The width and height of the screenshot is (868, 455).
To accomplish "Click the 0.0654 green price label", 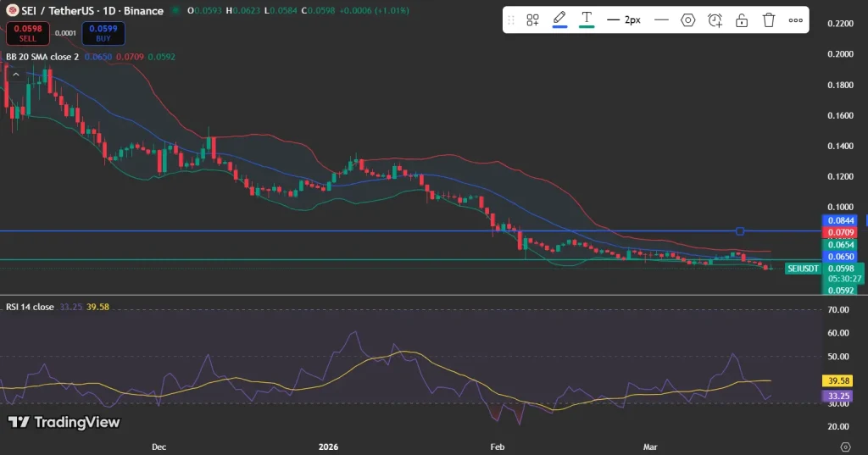I will tap(840, 245).
